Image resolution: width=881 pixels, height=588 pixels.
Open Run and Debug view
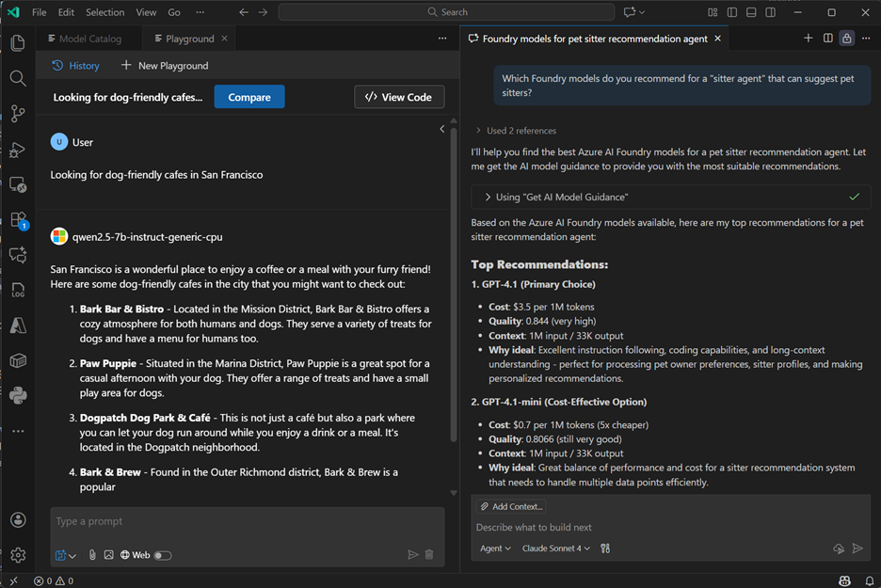[18, 149]
